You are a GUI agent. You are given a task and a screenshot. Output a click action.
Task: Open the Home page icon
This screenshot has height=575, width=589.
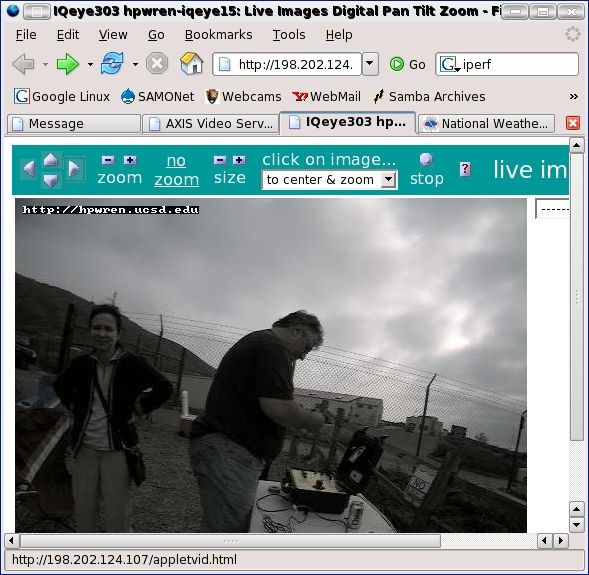pos(192,63)
